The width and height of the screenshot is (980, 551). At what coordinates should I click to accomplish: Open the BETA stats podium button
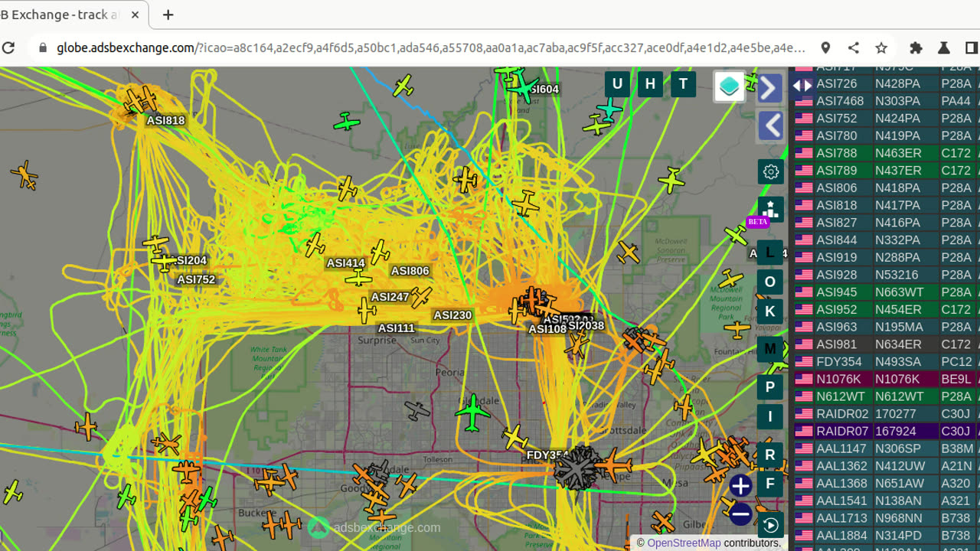[x=771, y=209]
